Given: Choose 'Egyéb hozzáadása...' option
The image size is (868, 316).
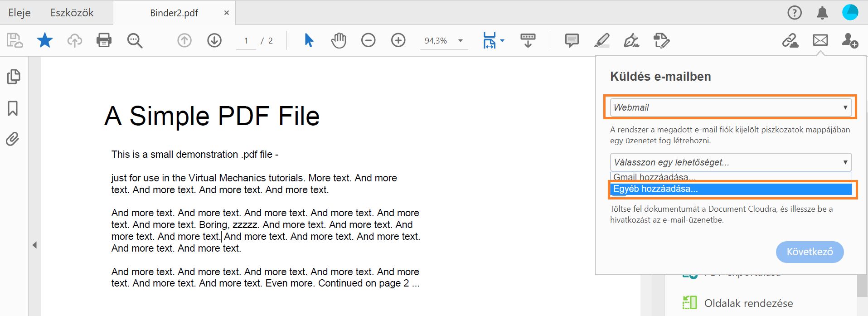Looking at the screenshot, I should pyautogui.click(x=730, y=189).
